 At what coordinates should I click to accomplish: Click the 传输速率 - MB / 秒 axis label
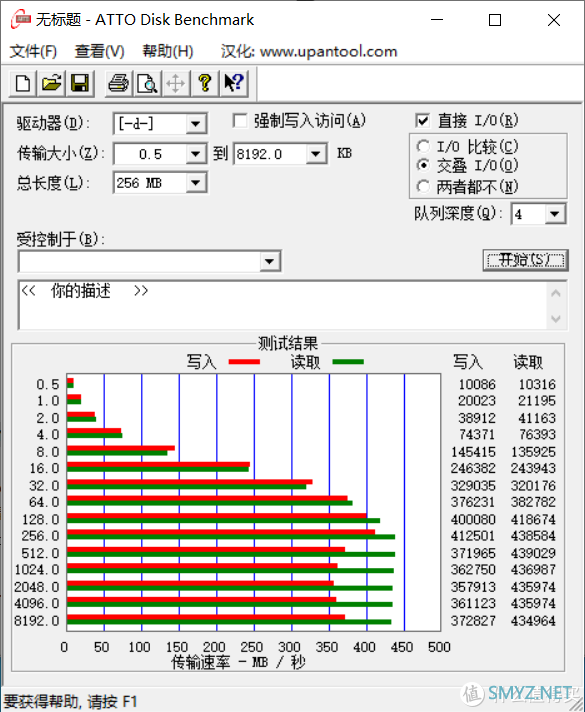(x=238, y=663)
